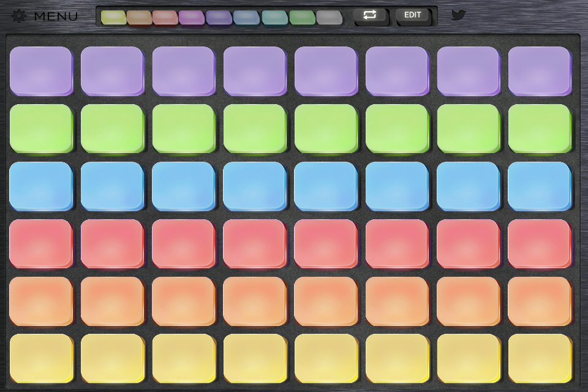Tap the seventh purple pad

pos(469,71)
